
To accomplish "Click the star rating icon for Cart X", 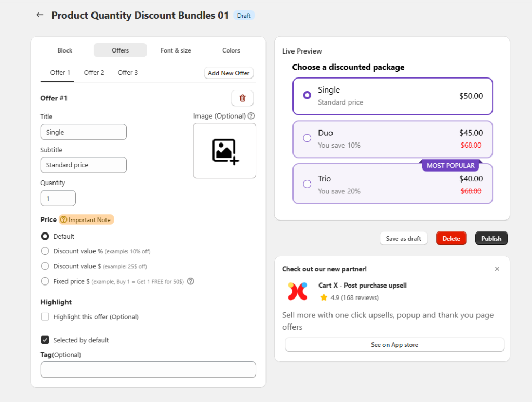I will point(324,297).
